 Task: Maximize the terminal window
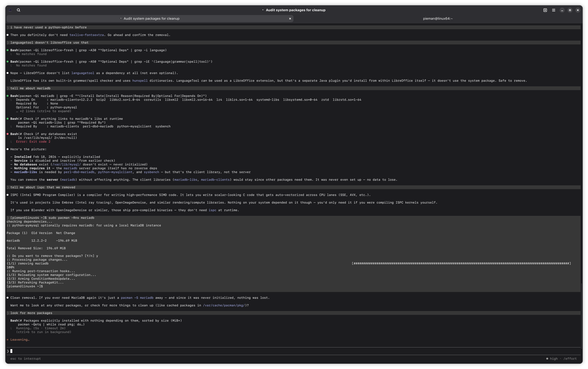[570, 10]
